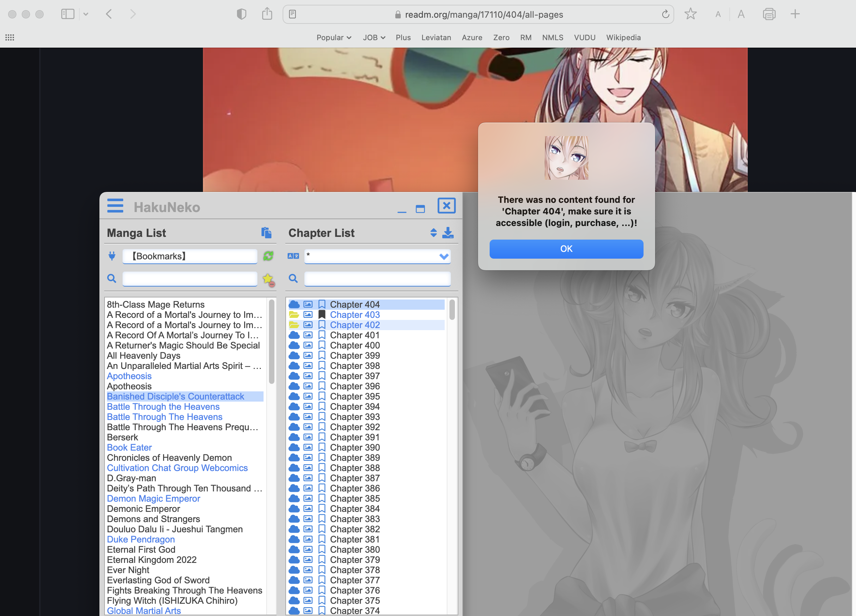The width and height of the screenshot is (856, 616).
Task: Dismiss the error dialog with OK
Action: pyautogui.click(x=566, y=248)
